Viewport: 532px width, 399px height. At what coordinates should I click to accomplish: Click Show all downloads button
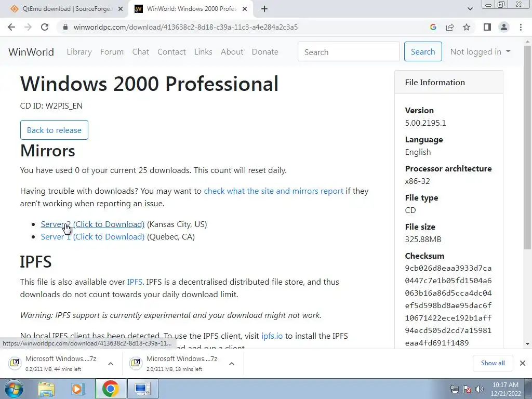pos(493,363)
